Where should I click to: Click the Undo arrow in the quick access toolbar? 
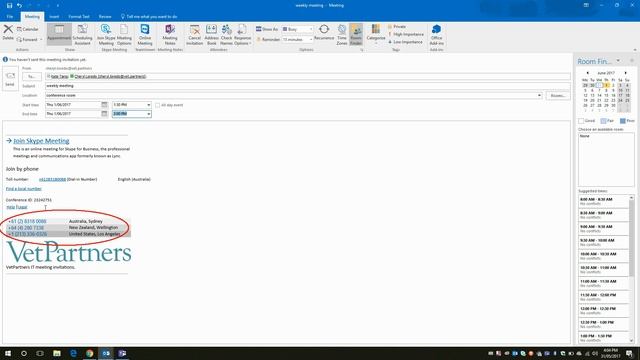point(19,5)
